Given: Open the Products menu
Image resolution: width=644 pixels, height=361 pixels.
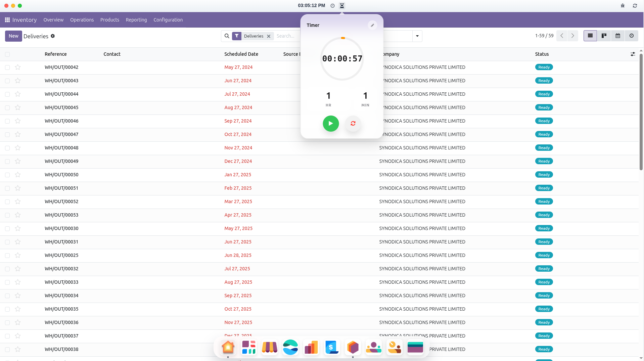Looking at the screenshot, I should [x=110, y=20].
